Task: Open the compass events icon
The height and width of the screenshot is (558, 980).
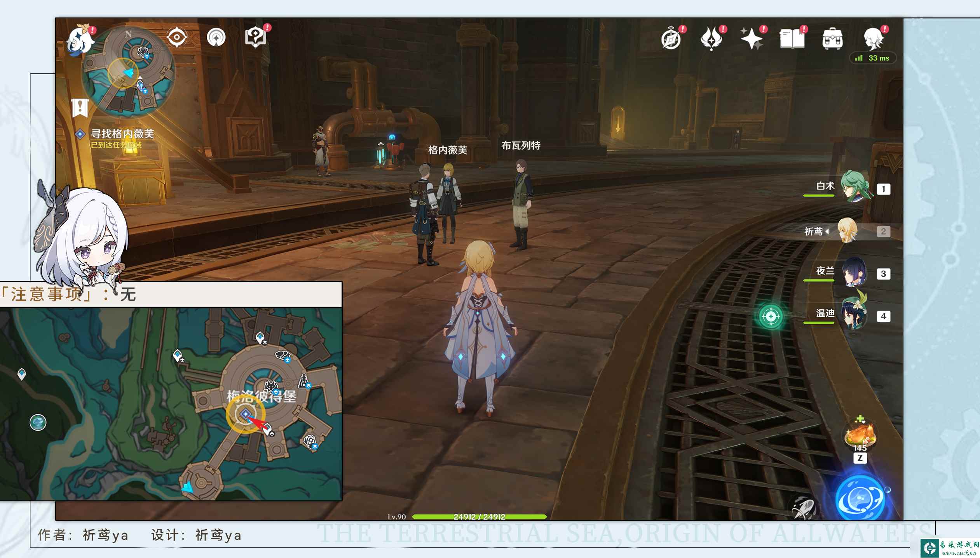Action: (671, 39)
